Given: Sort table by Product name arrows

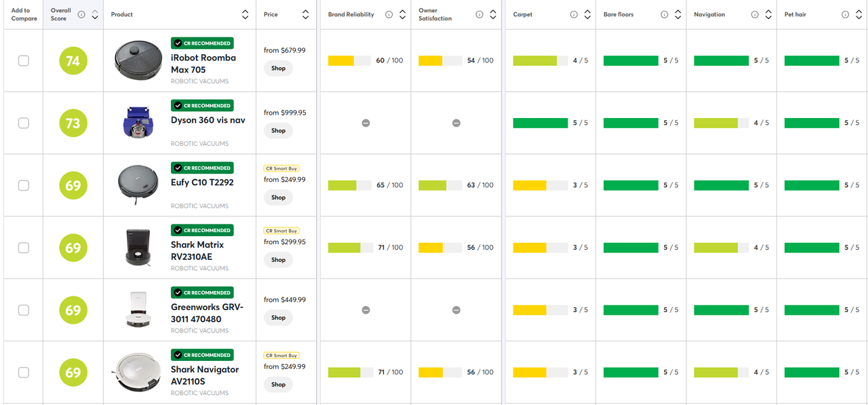Looking at the screenshot, I should point(245,14).
